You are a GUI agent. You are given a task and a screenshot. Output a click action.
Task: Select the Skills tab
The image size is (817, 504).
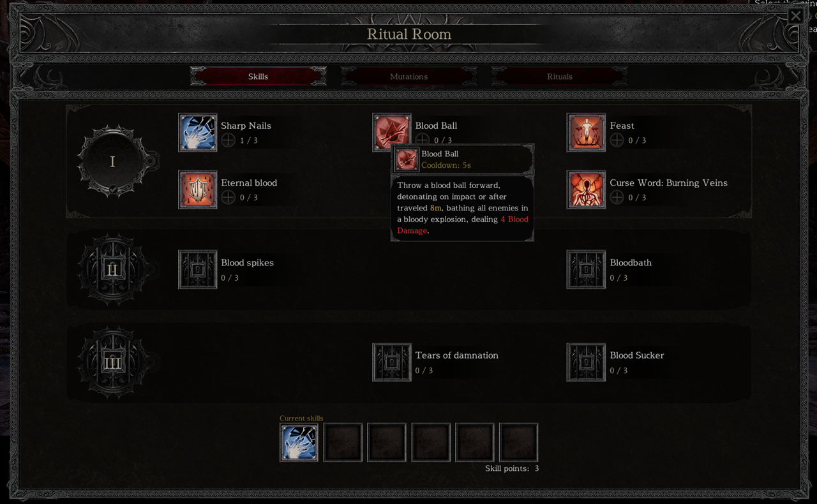pyautogui.click(x=258, y=77)
